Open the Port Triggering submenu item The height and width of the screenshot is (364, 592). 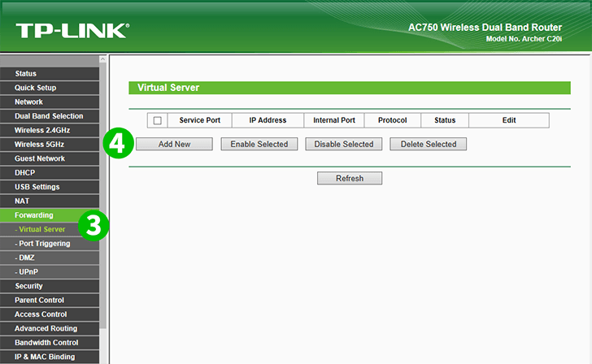point(50,243)
